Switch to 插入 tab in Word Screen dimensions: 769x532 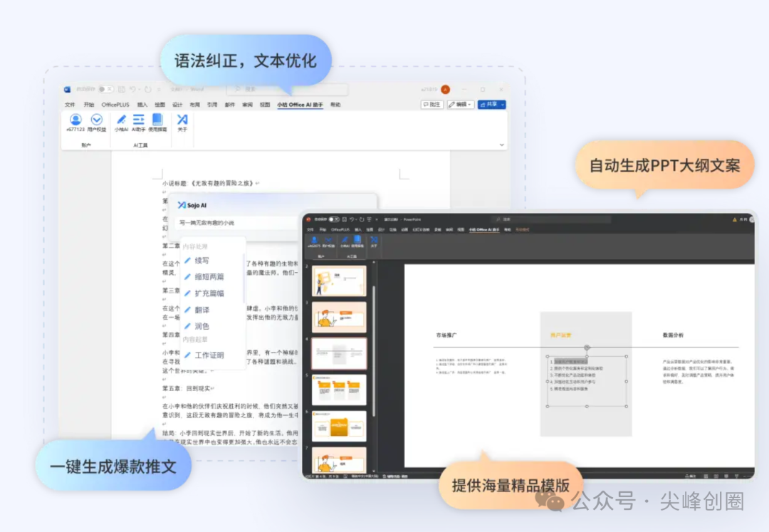(142, 105)
